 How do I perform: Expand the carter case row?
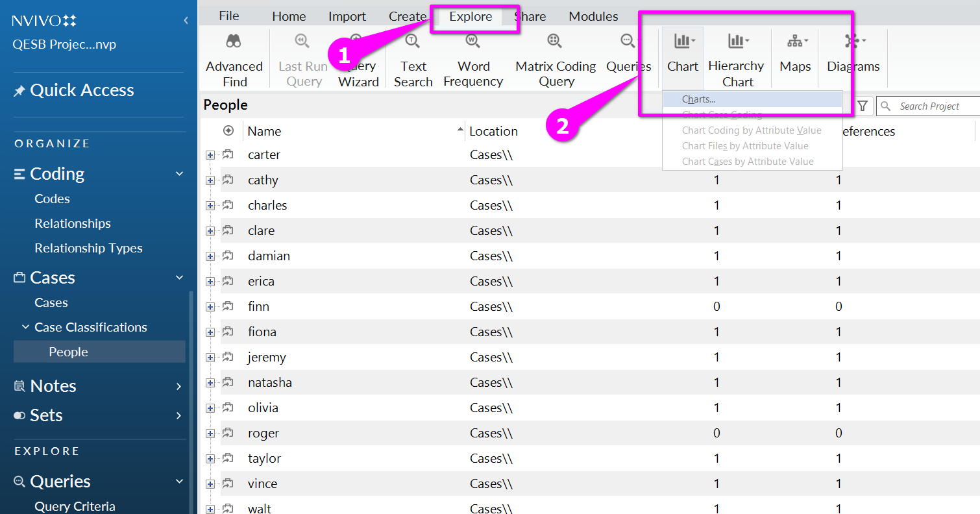pos(210,155)
